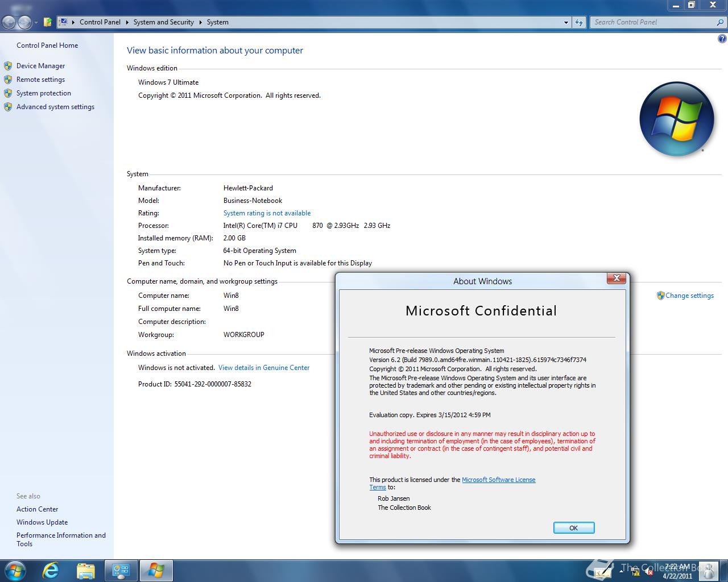Open the address bar history dropdown
The height and width of the screenshot is (582, 728).
coord(566,22)
